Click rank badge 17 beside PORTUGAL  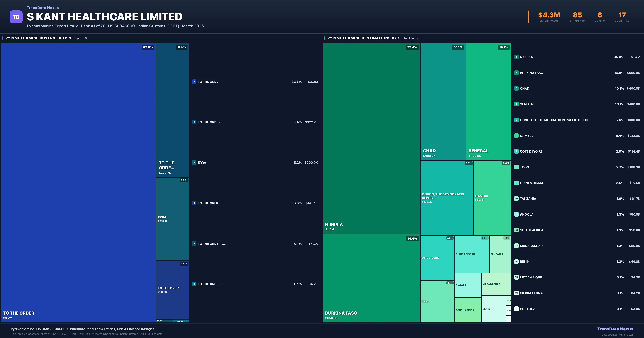(x=516, y=309)
